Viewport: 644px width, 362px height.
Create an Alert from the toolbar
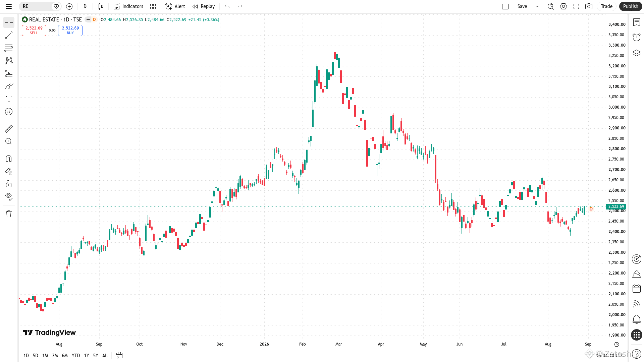[x=175, y=6]
